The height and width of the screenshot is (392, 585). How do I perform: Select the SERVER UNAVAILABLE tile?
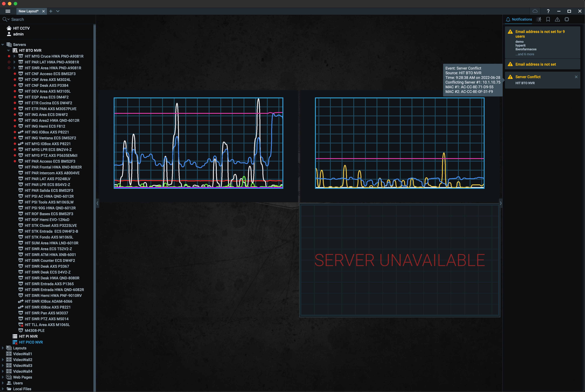click(x=400, y=261)
